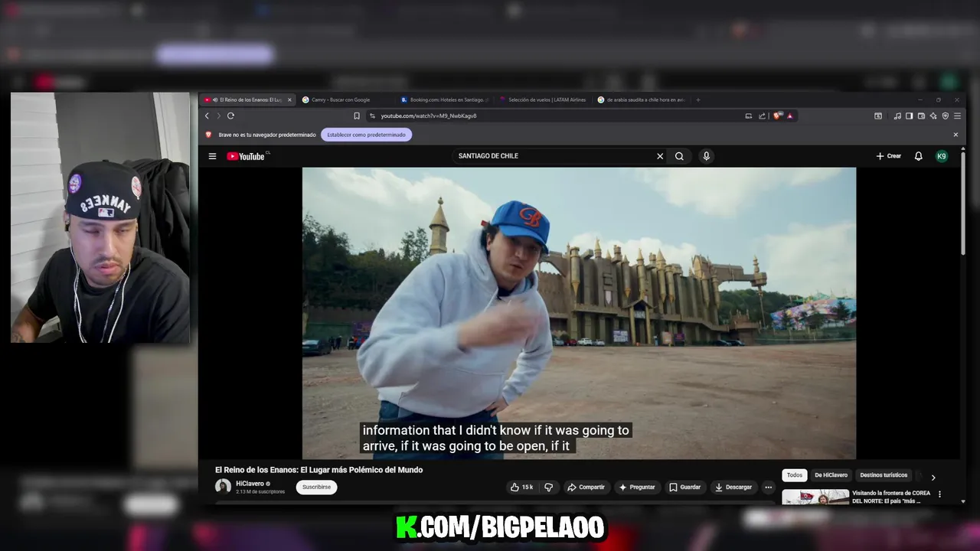The image size is (980, 551).
Task: Open YouTube notifications bell
Action: [x=918, y=156]
